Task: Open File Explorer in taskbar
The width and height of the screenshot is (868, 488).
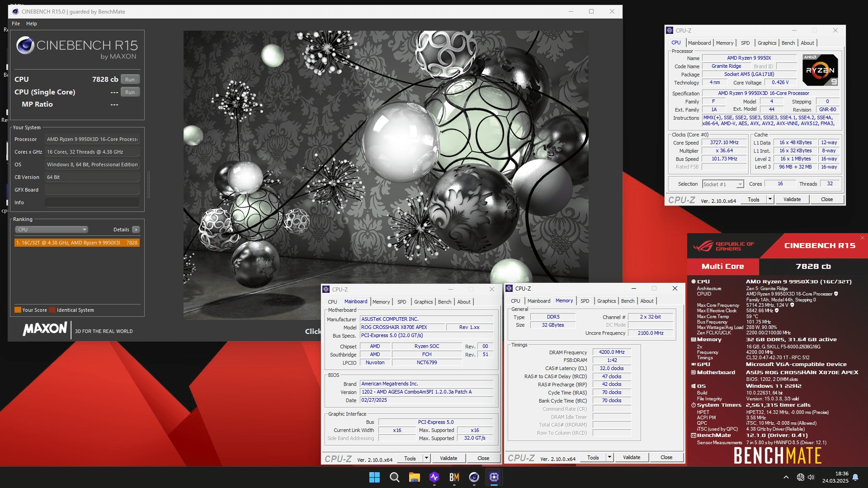Action: (x=414, y=477)
